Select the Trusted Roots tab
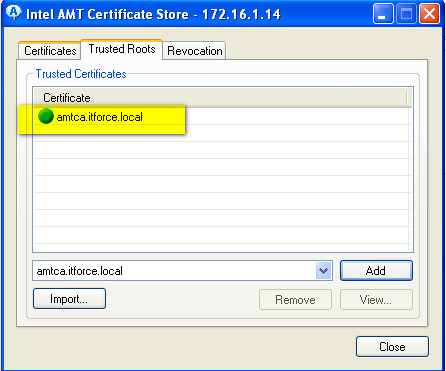This screenshot has height=371, width=446. (122, 49)
